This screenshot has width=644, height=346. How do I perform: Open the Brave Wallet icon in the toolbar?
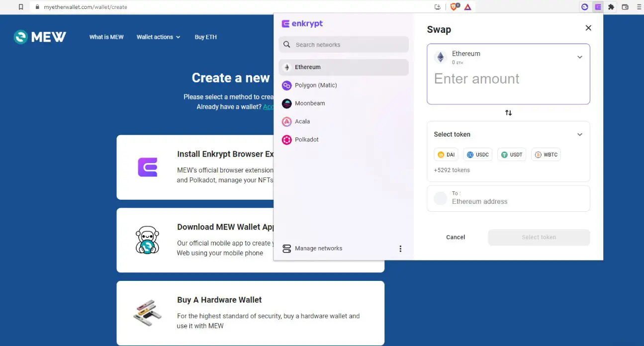click(x=625, y=7)
